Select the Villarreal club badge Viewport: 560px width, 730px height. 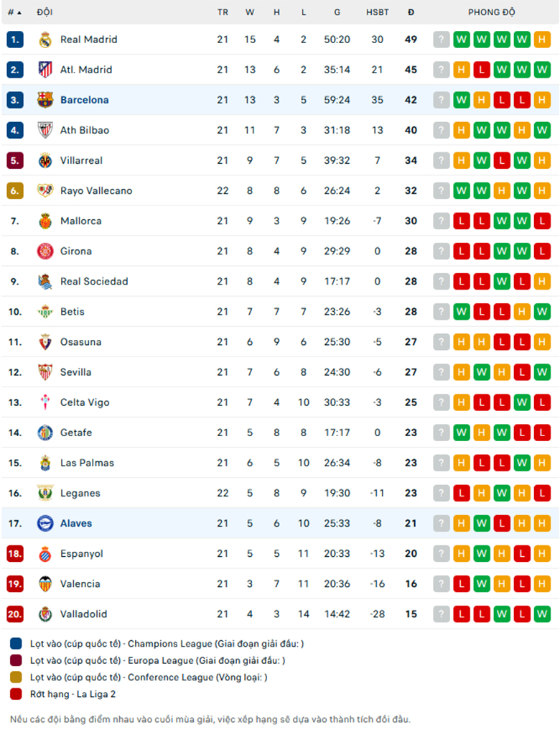coord(45,161)
